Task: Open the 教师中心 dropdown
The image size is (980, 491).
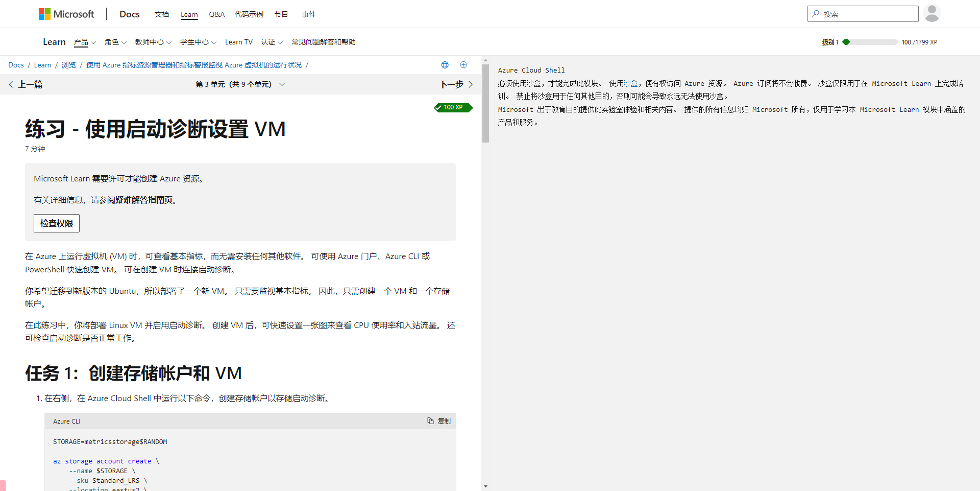Action: click(x=153, y=42)
